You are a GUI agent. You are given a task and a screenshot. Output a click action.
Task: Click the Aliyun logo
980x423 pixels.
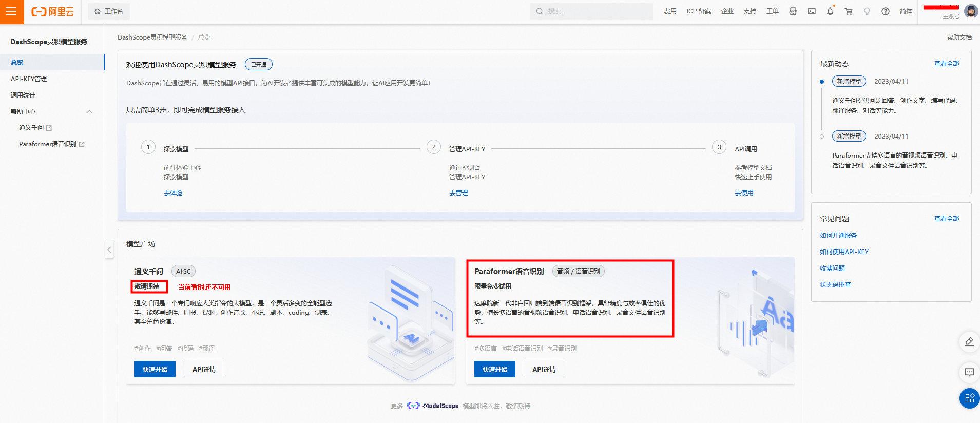[53, 11]
